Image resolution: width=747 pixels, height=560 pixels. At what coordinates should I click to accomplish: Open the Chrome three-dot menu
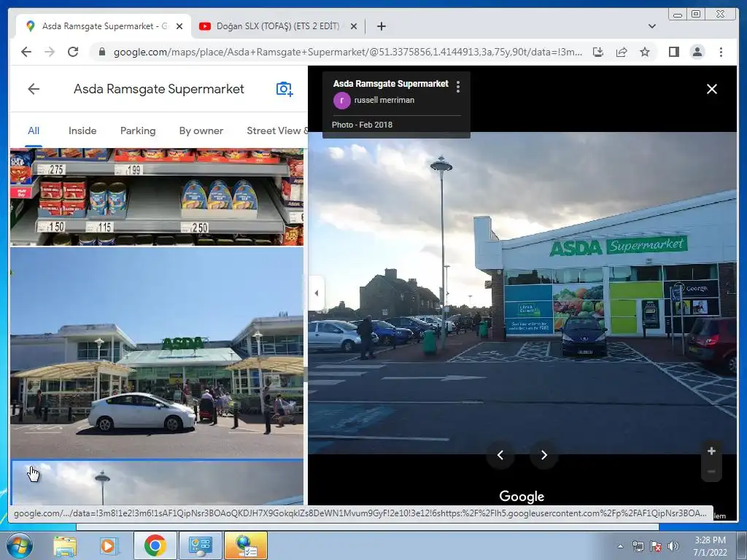(721, 52)
